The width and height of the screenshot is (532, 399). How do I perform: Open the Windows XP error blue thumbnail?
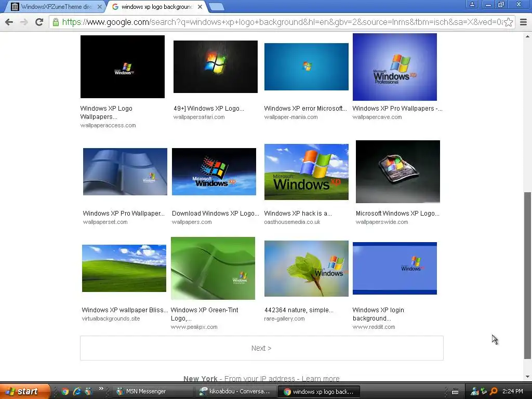click(x=307, y=67)
